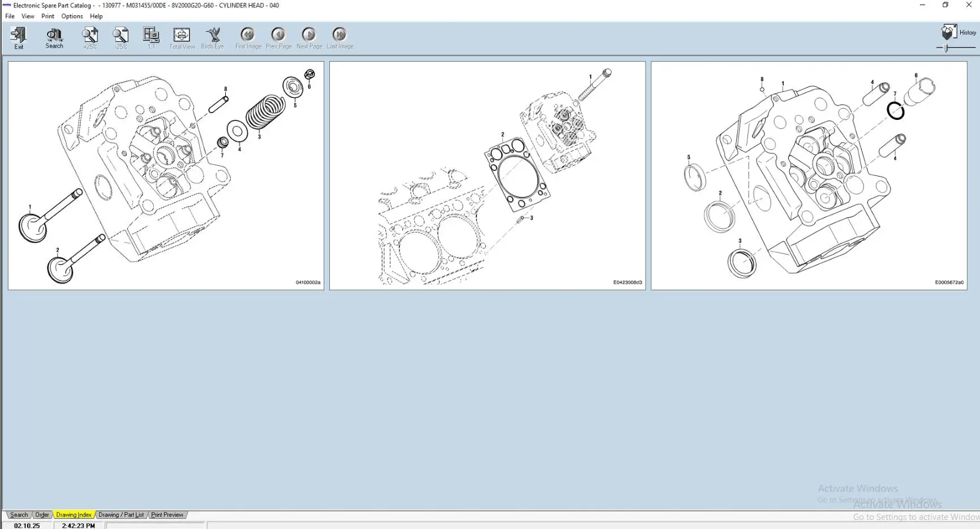Viewport: 980px width, 529px height.
Task: Go to the Next Page of drawings
Action: [x=309, y=35]
